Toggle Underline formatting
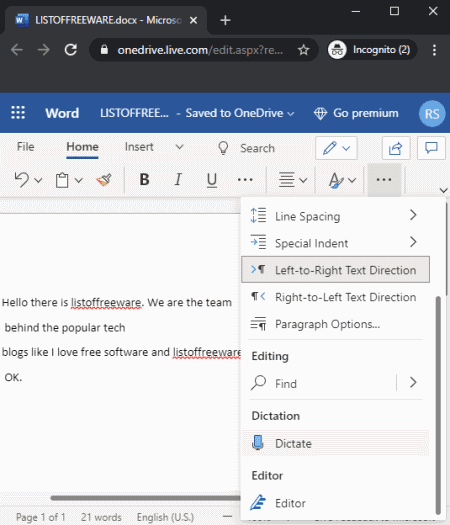450x525 pixels. 212,180
